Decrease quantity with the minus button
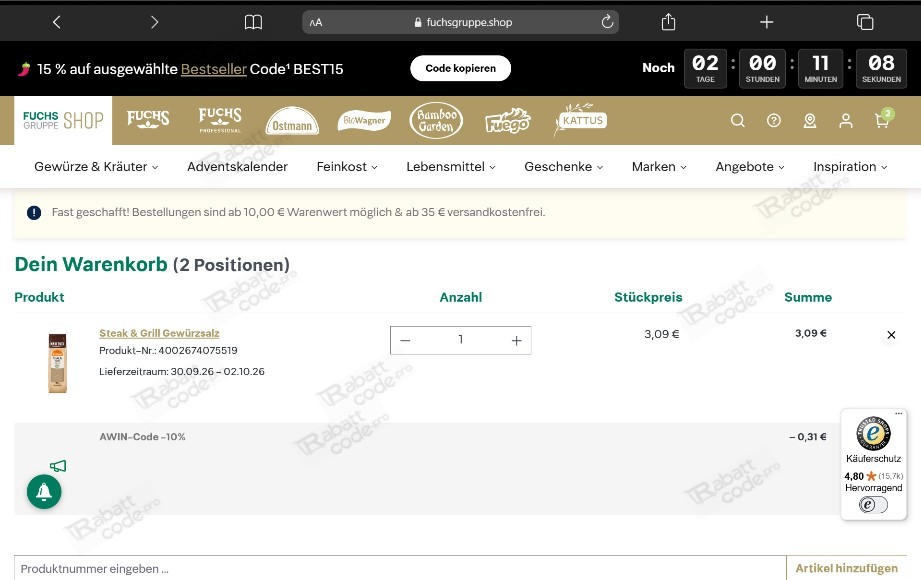The width and height of the screenshot is (921, 580). tap(405, 340)
